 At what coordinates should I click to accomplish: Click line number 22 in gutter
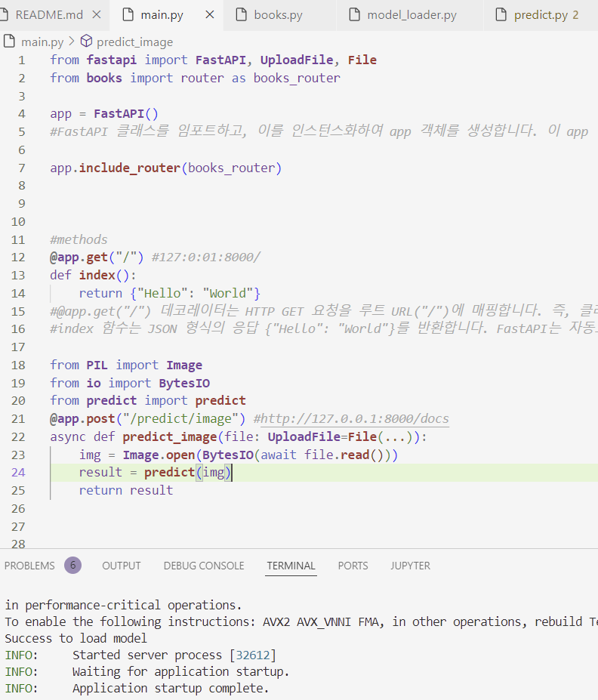tap(18, 436)
